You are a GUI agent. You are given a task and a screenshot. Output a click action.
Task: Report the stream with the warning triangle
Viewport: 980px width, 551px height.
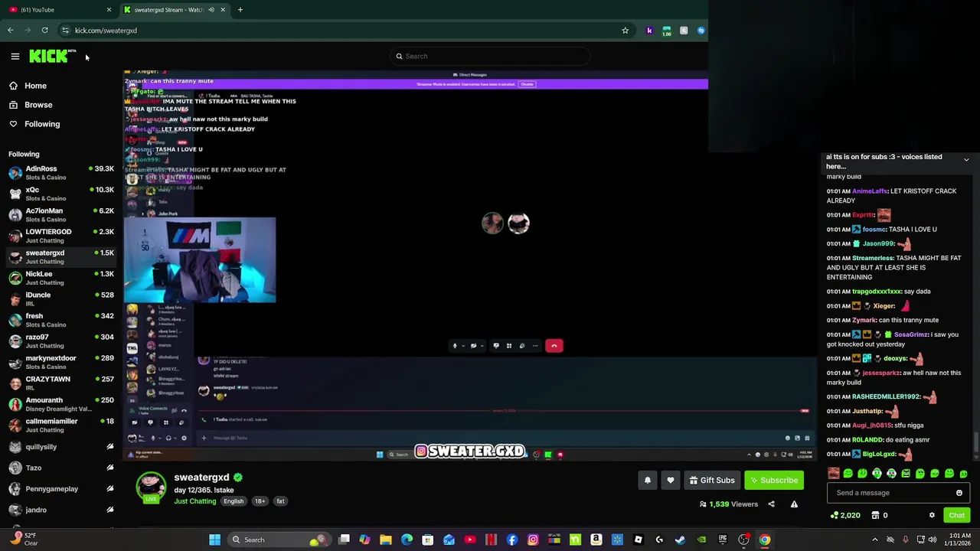(794, 504)
